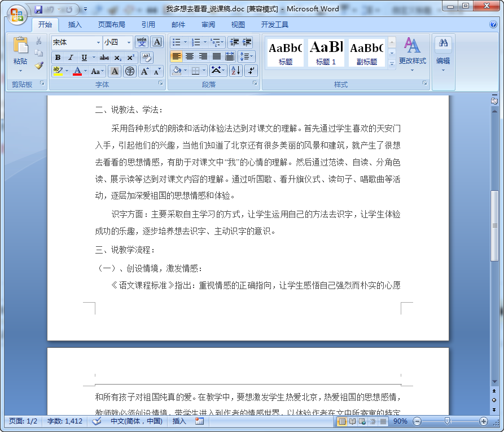Toggle subscript formatting

tap(117, 58)
